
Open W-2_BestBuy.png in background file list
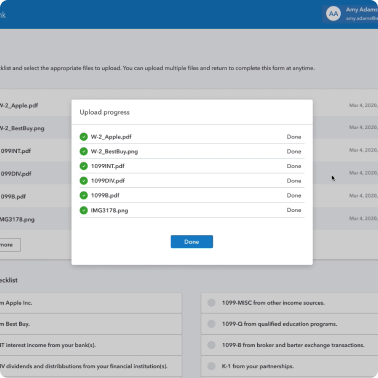(22, 128)
